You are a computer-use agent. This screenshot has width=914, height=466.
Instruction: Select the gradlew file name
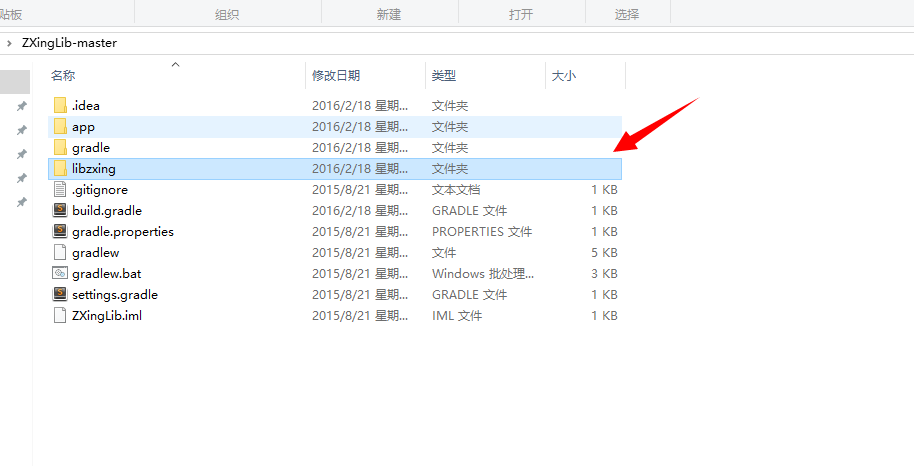point(96,253)
